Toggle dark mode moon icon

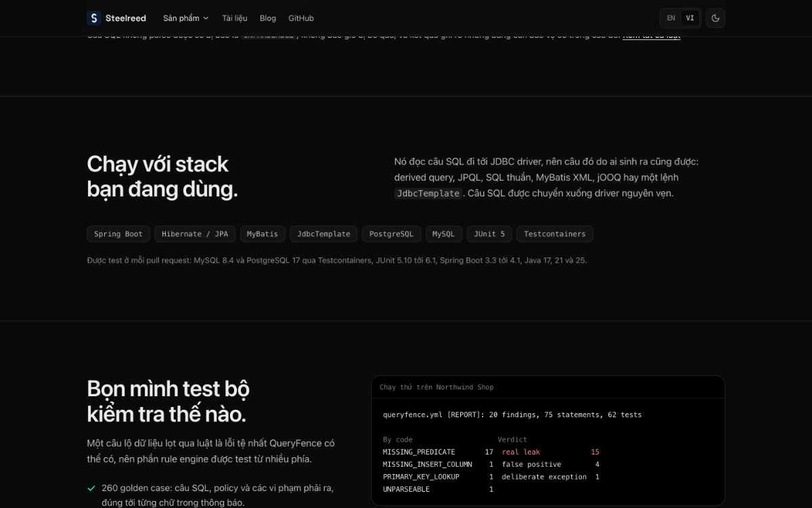click(x=715, y=18)
